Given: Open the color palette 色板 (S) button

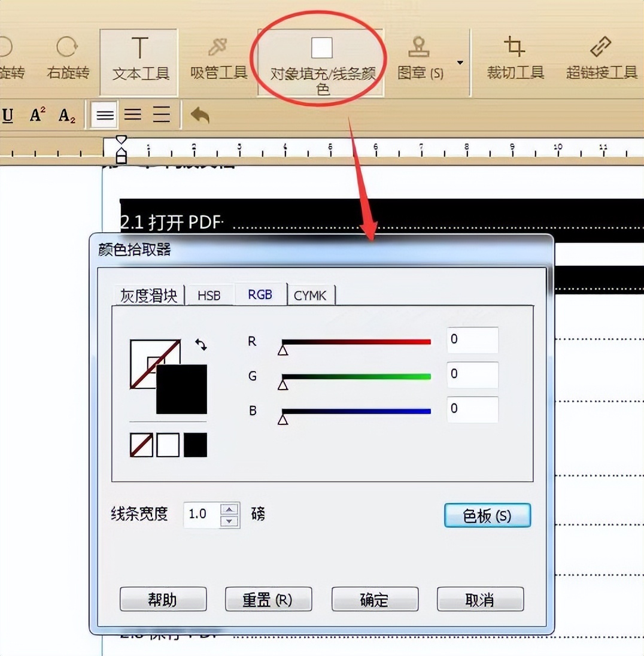Looking at the screenshot, I should point(487,515).
